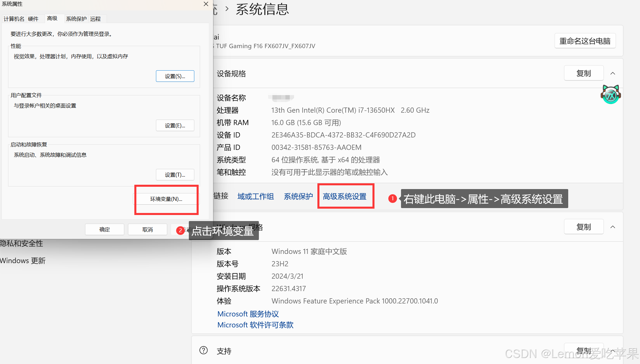
Task: Open the Hardware tab
Action: [x=33, y=19]
